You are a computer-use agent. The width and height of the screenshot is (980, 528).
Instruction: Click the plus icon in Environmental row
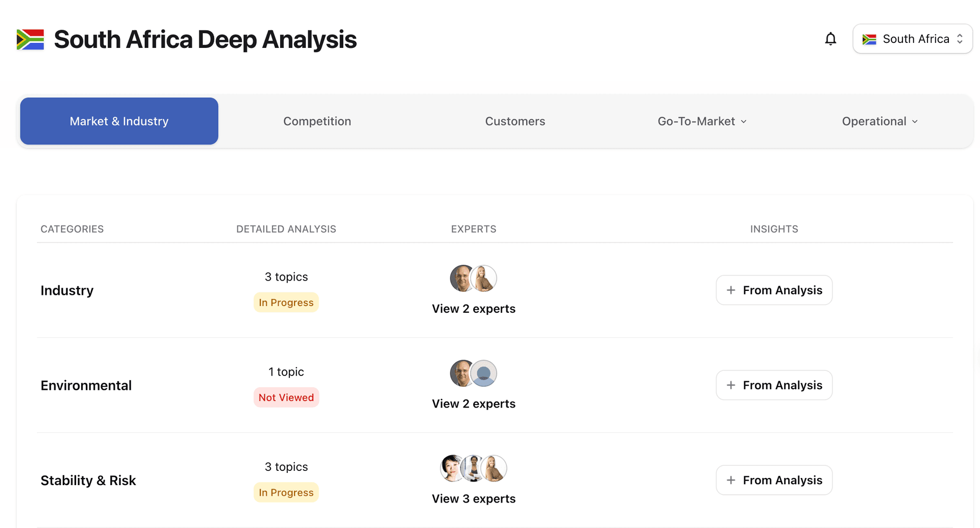[x=731, y=385]
